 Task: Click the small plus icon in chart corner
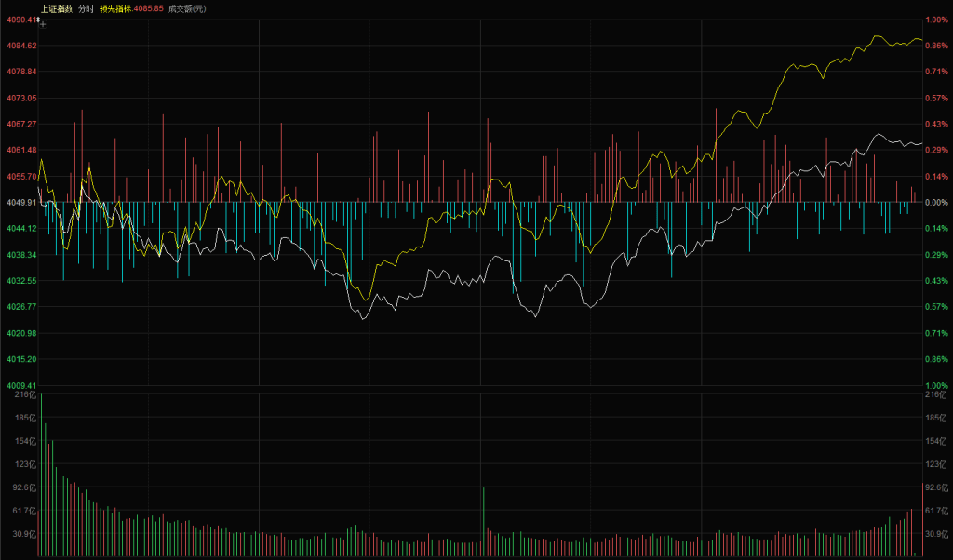coord(43,25)
